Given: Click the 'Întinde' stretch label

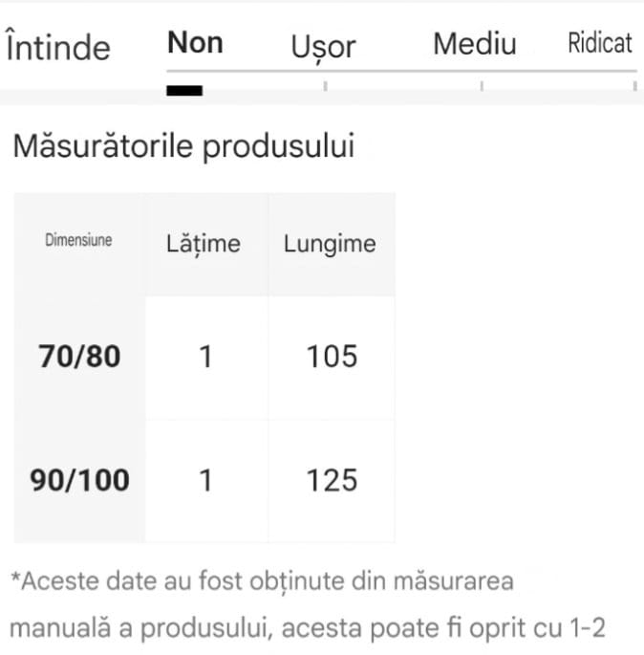Looking at the screenshot, I should click(x=58, y=47).
